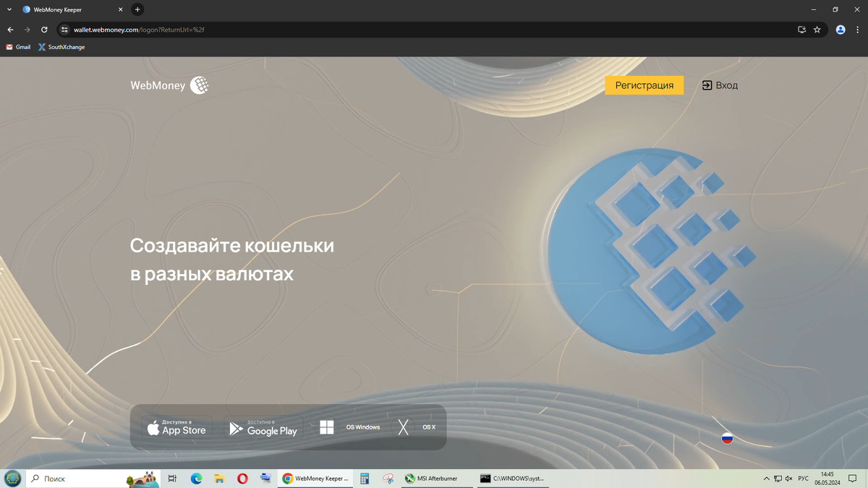Select the OS X download option

(x=416, y=427)
